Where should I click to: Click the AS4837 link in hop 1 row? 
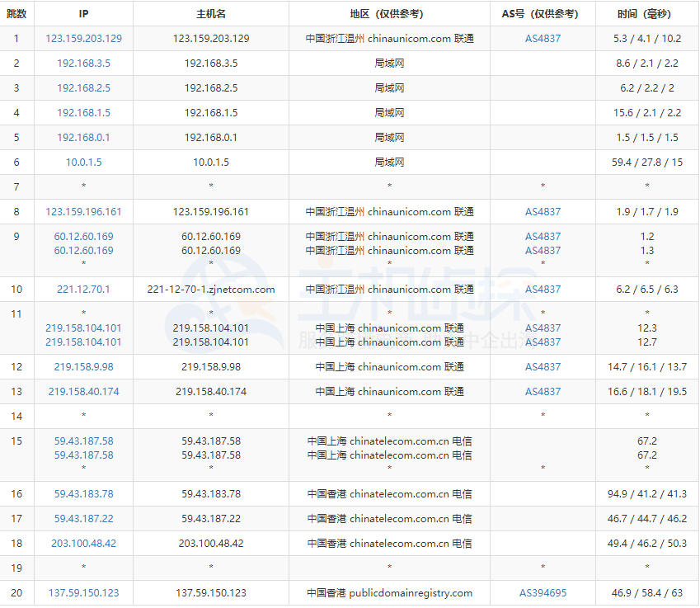click(543, 38)
